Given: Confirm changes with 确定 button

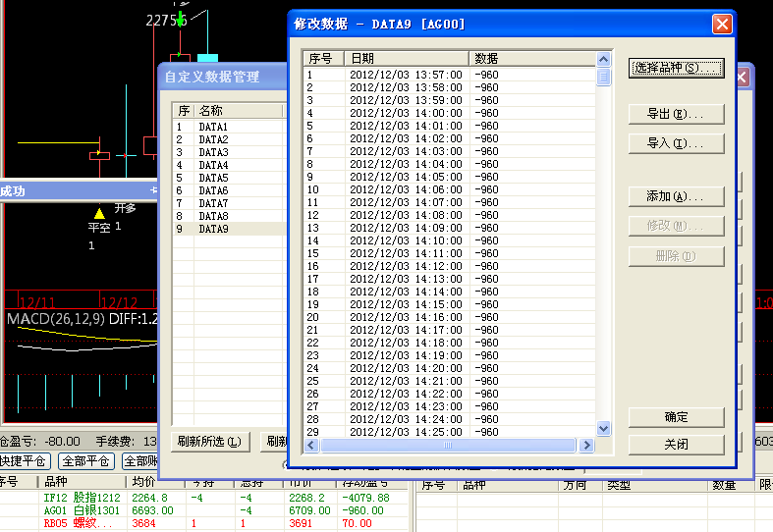Looking at the screenshot, I should pyautogui.click(x=676, y=417).
